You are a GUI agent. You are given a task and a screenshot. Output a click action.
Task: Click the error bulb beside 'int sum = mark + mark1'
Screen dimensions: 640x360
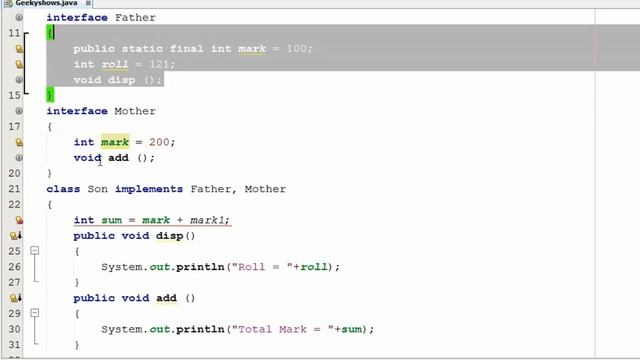click(x=19, y=220)
